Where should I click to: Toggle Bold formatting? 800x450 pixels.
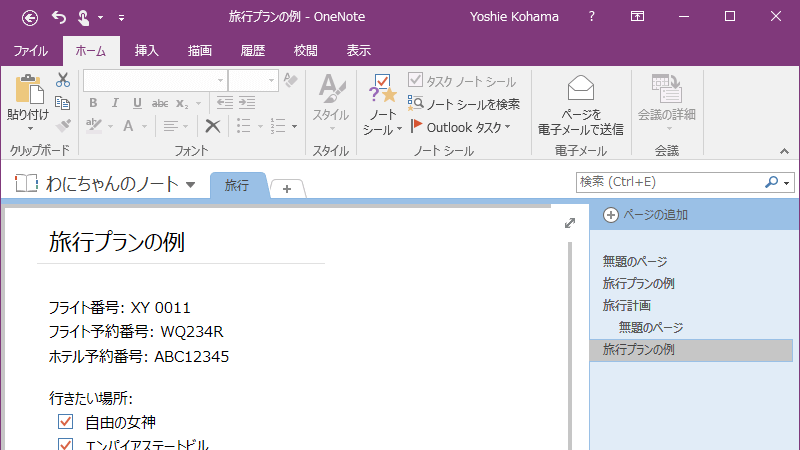tap(93, 103)
